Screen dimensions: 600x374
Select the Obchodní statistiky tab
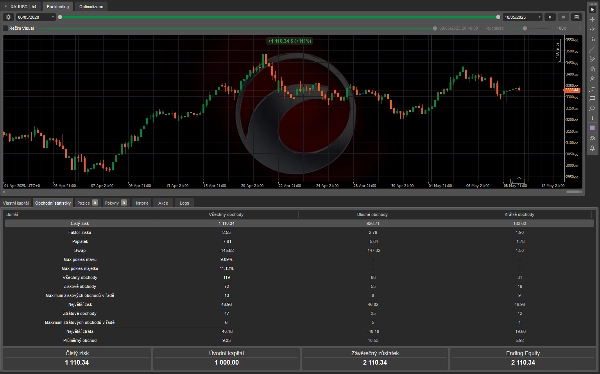pyautogui.click(x=53, y=203)
